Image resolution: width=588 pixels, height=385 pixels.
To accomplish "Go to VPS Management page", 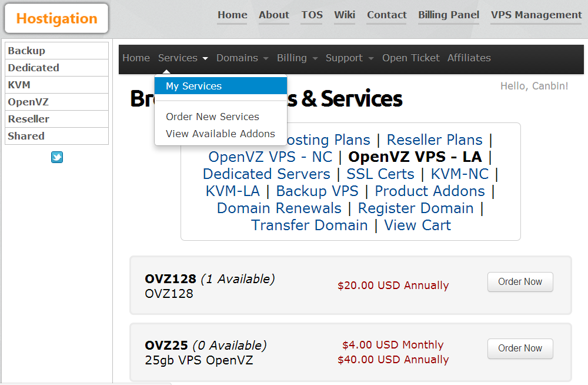I will [x=536, y=15].
